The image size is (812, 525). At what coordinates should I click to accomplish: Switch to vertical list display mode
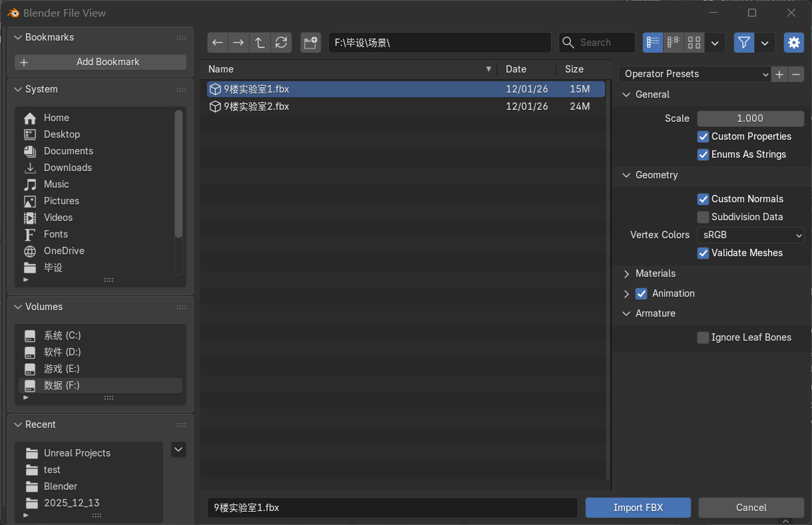click(653, 43)
